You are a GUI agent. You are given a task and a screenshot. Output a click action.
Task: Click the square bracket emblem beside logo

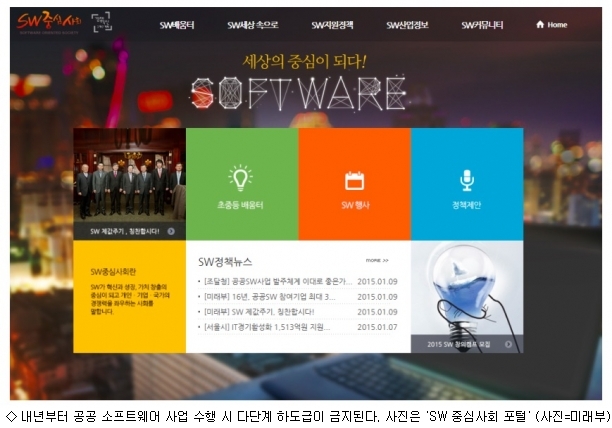[x=101, y=22]
